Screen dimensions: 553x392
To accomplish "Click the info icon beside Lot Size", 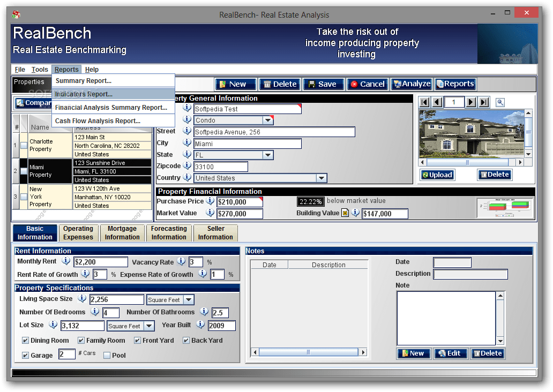I will (53, 325).
